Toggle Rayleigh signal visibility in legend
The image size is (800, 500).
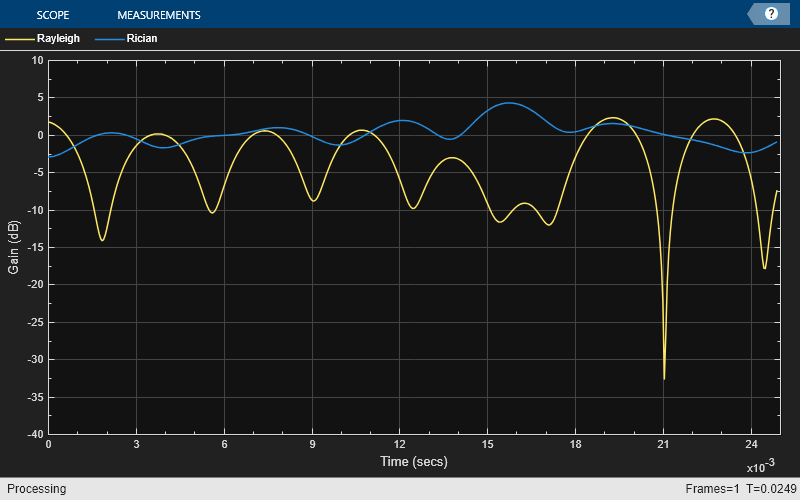(58, 39)
